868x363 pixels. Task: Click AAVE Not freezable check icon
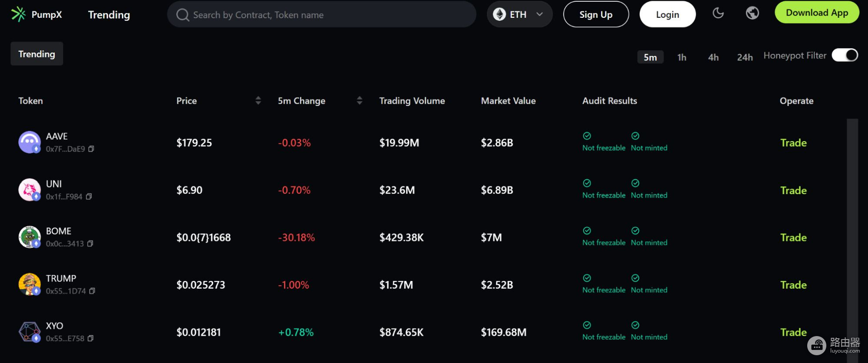pos(587,136)
